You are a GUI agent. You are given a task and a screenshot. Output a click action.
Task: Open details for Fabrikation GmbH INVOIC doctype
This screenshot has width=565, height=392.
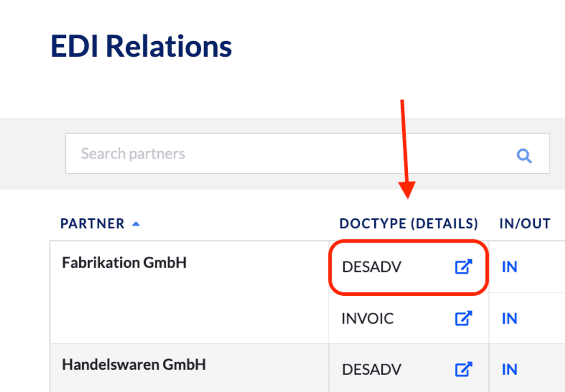click(463, 318)
